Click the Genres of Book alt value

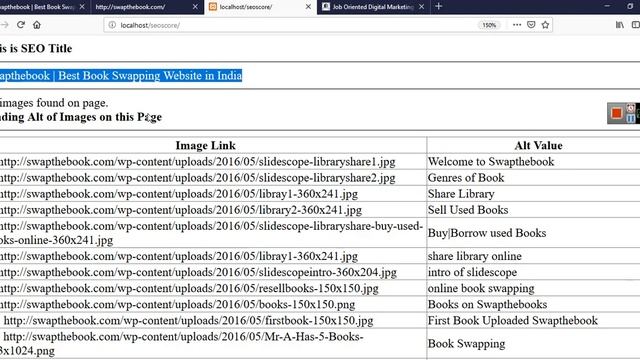(466, 178)
